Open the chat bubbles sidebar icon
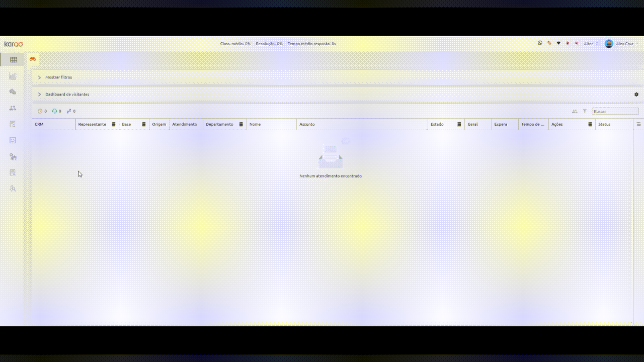The width and height of the screenshot is (644, 362). (x=13, y=92)
